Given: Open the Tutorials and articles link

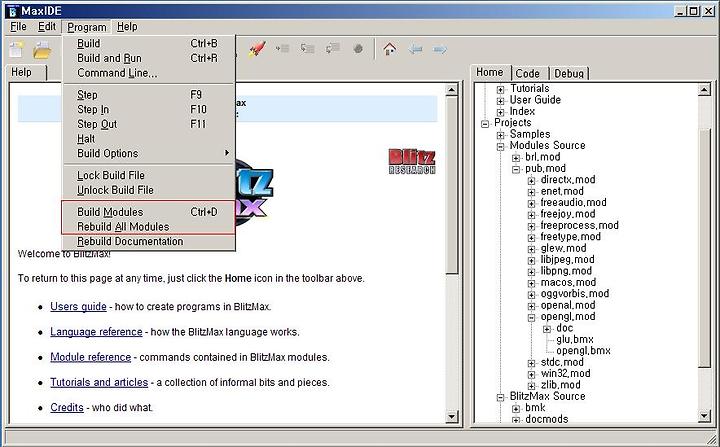Looking at the screenshot, I should 99,382.
